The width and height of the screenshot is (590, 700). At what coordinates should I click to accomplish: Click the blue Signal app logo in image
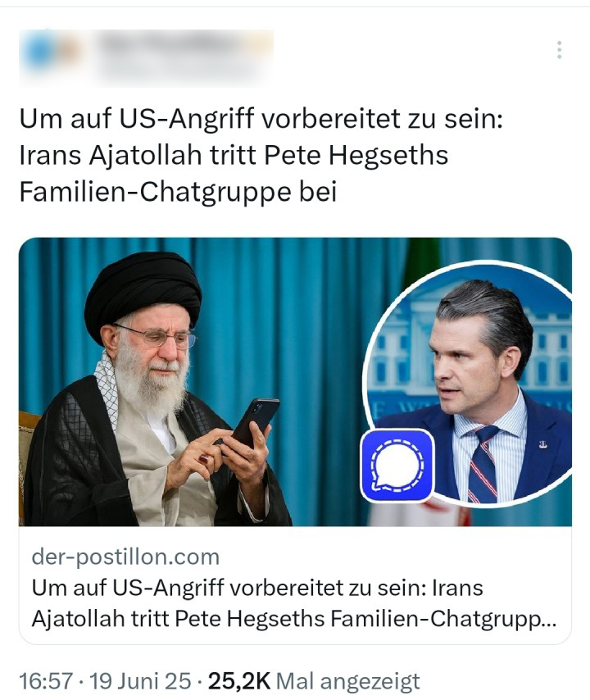tap(397, 466)
